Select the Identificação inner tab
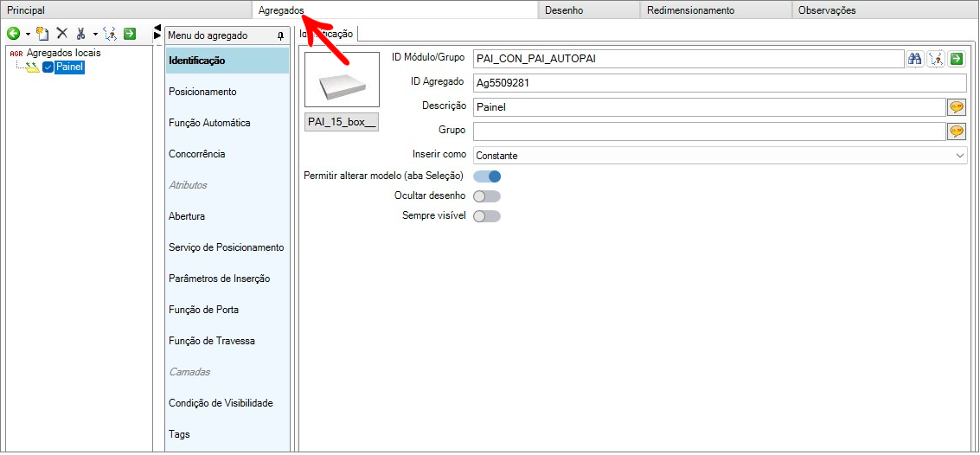This screenshot has width=980, height=455. tap(325, 34)
